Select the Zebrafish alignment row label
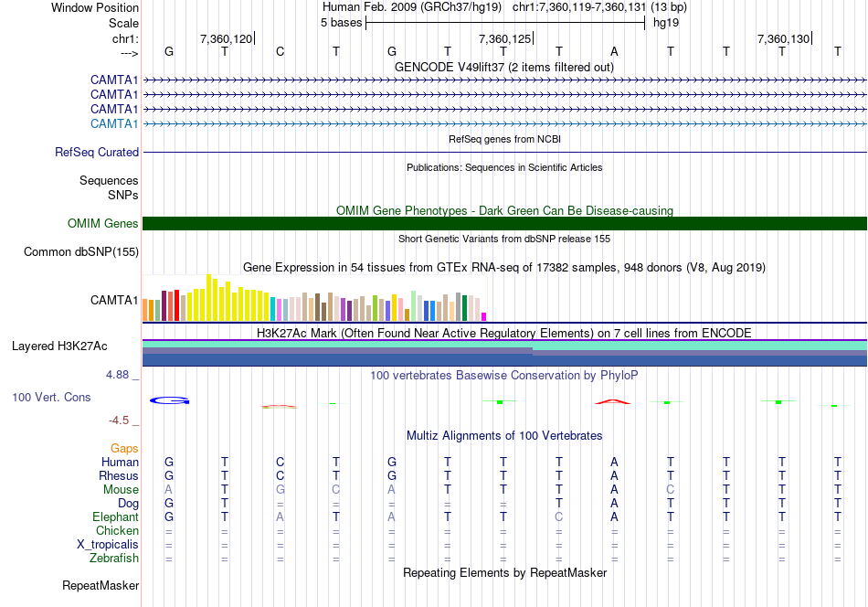The width and height of the screenshot is (868, 607). point(114,559)
